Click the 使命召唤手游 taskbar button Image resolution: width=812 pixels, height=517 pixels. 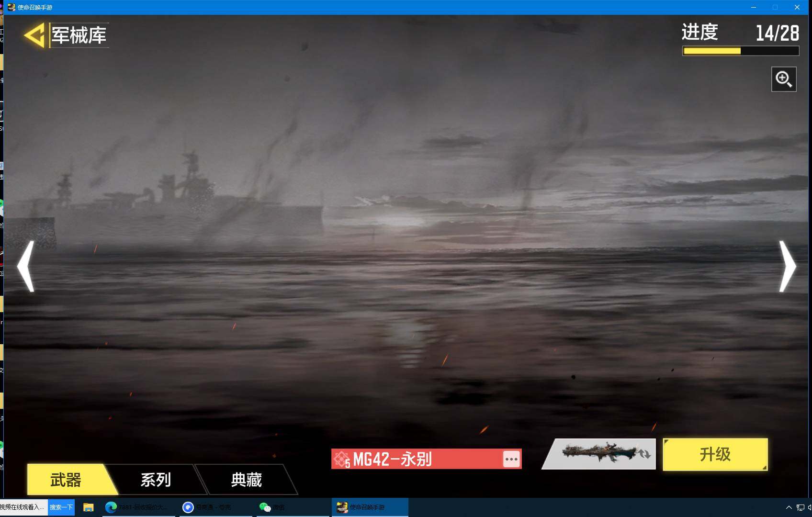coord(370,507)
